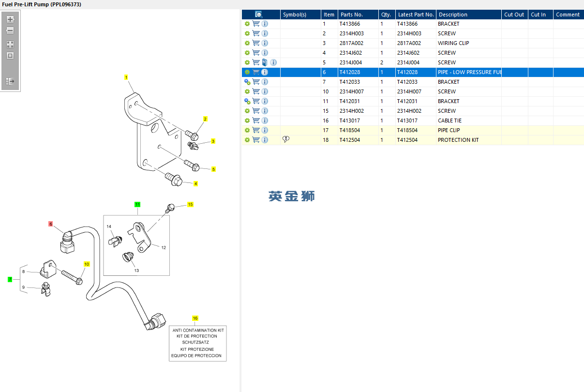
Task: Select callout 5 on the diagram
Action: tap(213, 169)
